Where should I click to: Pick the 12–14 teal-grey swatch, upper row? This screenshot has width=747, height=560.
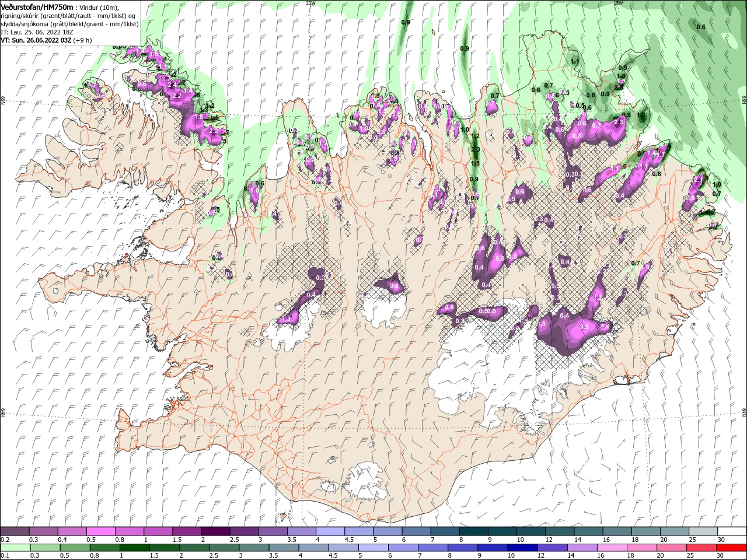point(560,531)
